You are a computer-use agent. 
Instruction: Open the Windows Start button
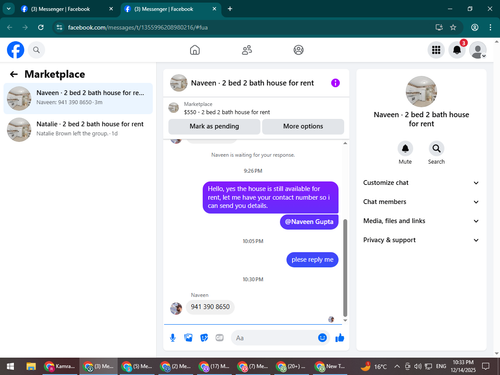point(10,367)
